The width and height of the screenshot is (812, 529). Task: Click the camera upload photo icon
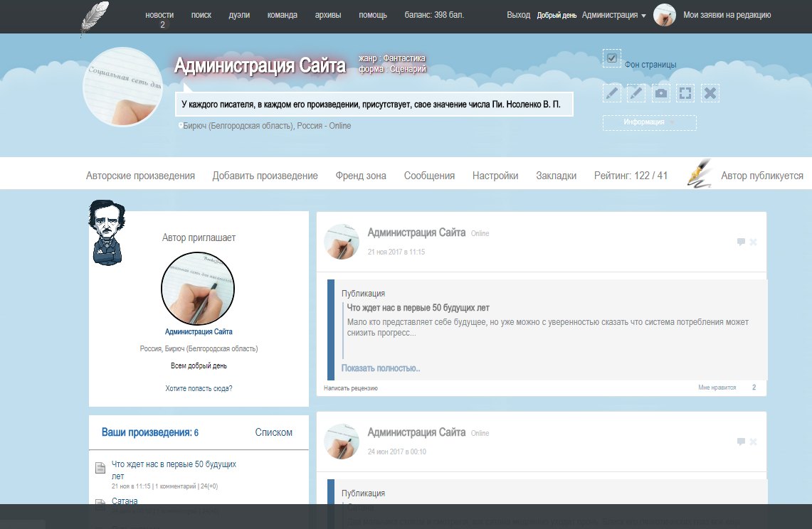(661, 93)
